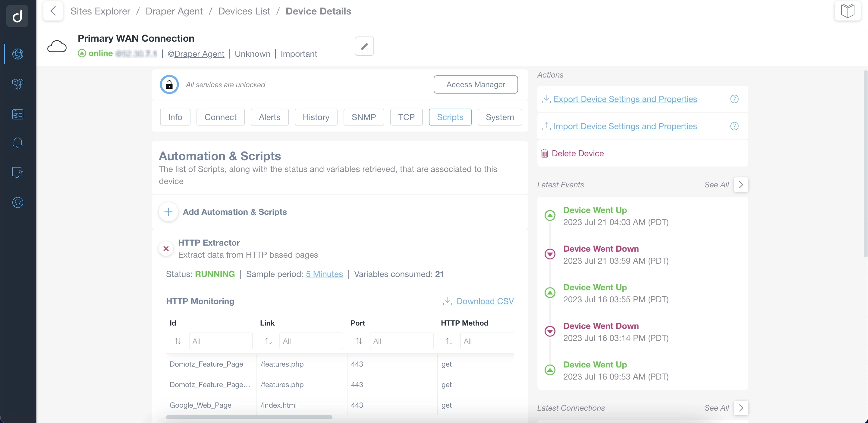The width and height of the screenshot is (868, 423).
Task: Switch to the SNMP tab
Action: pos(364,117)
